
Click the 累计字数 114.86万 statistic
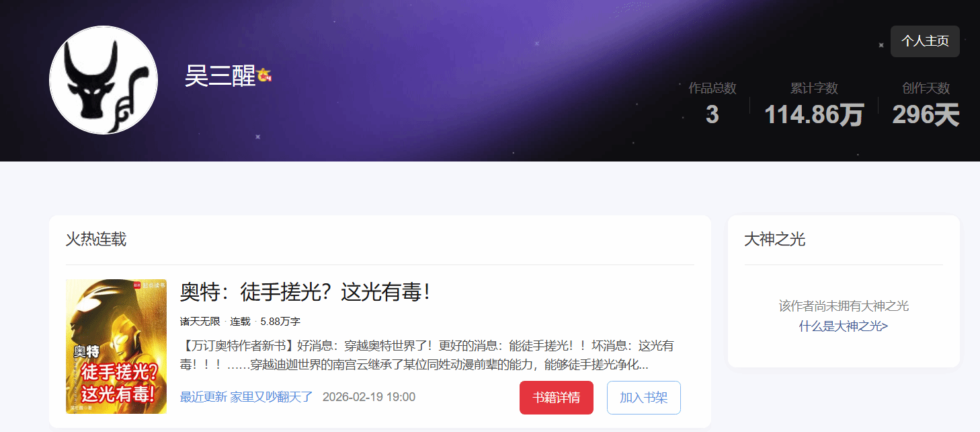814,105
